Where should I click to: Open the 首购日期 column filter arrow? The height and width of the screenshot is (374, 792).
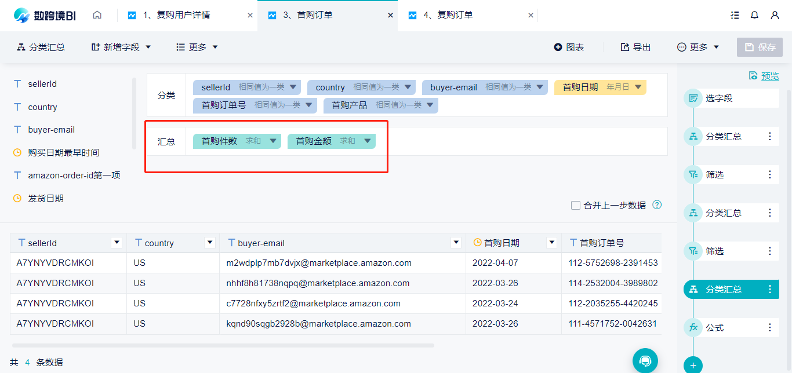[552, 243]
